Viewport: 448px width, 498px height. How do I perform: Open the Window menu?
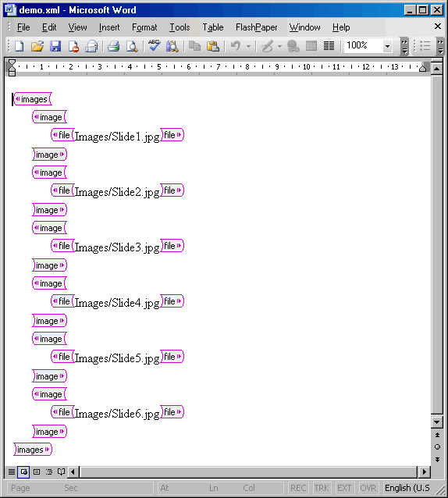[305, 27]
